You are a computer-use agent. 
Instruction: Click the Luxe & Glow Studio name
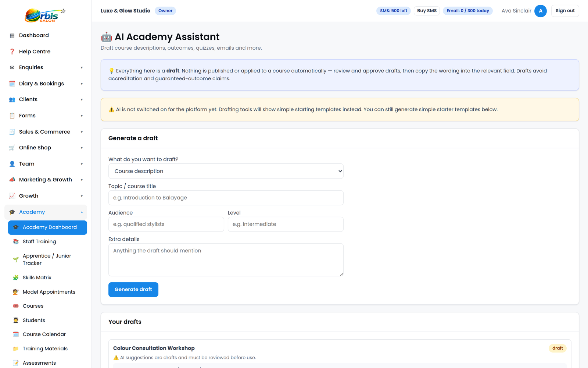tap(125, 11)
